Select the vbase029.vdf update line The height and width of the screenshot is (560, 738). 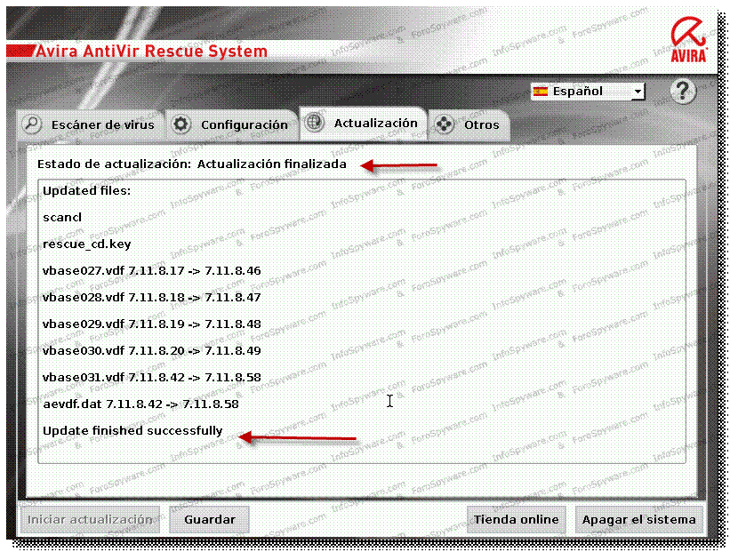[151, 324]
